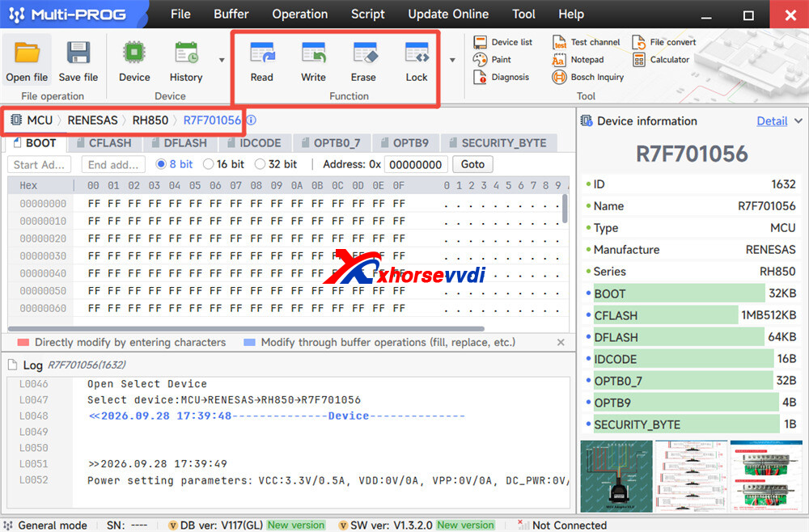Open the Bosch Inquiry tool
Image resolution: width=809 pixels, height=532 pixels.
coord(587,78)
